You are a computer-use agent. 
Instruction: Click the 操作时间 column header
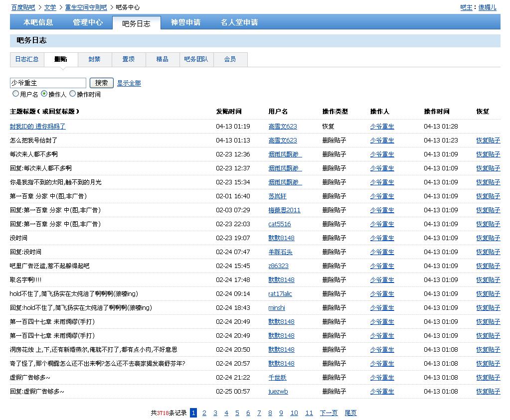437,112
